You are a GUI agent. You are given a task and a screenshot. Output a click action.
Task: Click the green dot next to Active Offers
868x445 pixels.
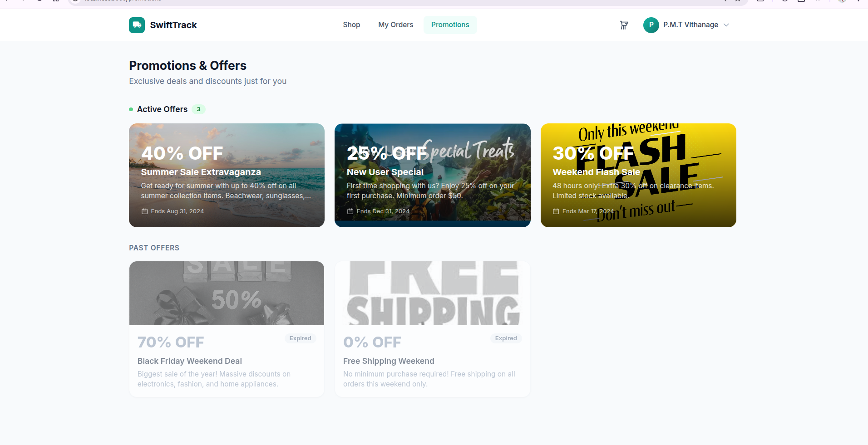131,109
